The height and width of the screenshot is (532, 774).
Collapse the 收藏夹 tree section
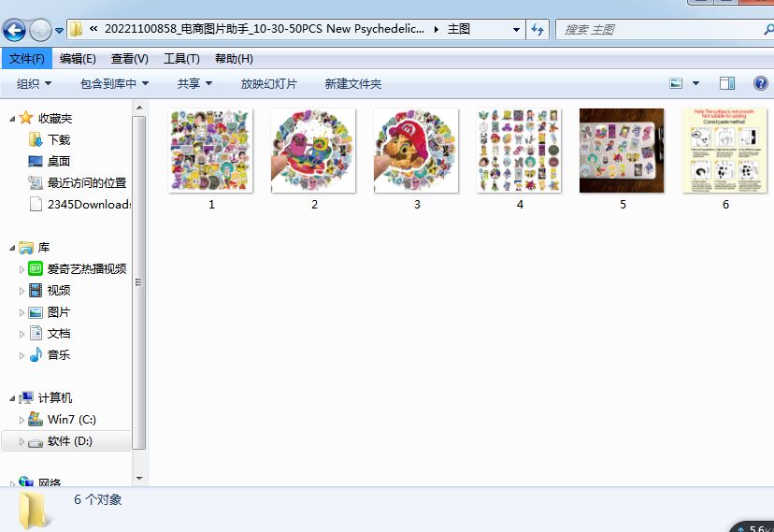click(12, 119)
